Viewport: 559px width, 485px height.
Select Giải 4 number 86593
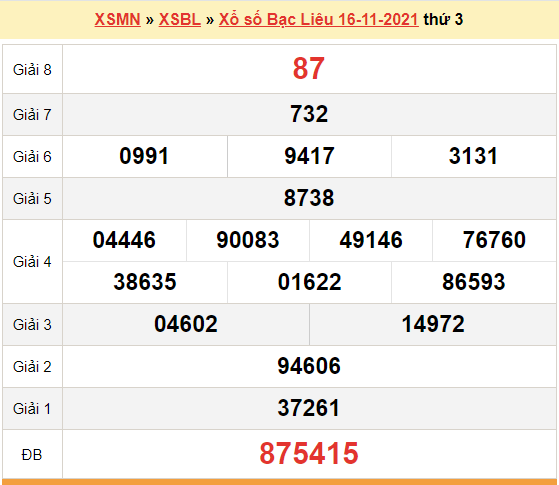(474, 282)
